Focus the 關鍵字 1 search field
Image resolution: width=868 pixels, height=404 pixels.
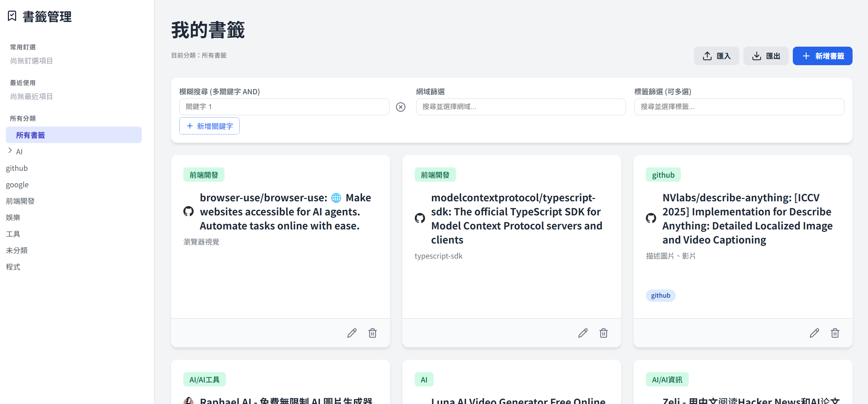pyautogui.click(x=284, y=107)
